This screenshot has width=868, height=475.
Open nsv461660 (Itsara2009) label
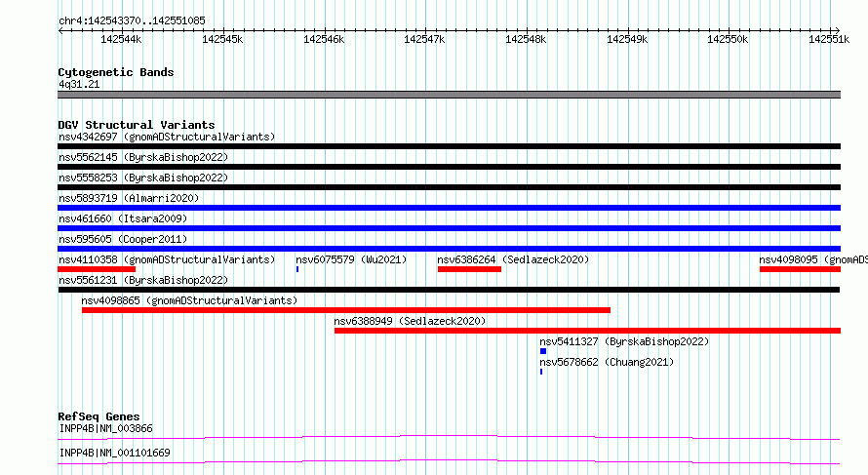(x=123, y=218)
